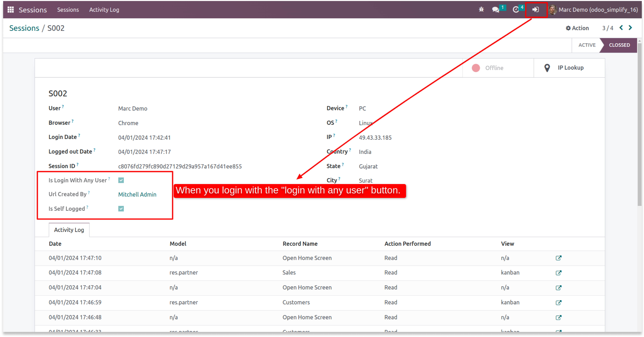Sort by View column header
The width and height of the screenshot is (644, 337).
pyautogui.click(x=507, y=244)
